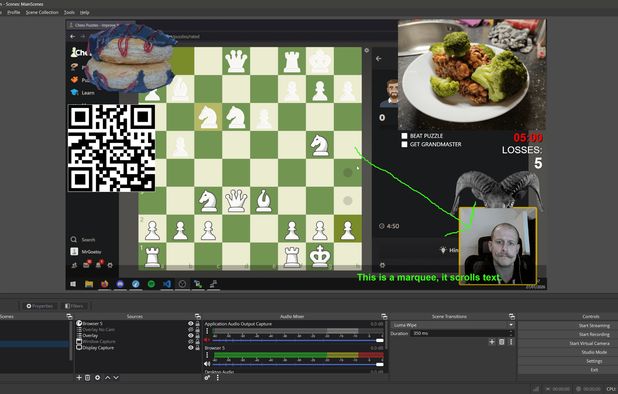Open the Scene Collection menu

(42, 12)
